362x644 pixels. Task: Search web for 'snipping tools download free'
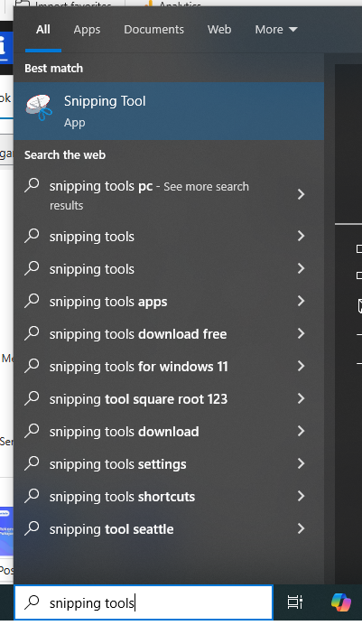(x=169, y=334)
